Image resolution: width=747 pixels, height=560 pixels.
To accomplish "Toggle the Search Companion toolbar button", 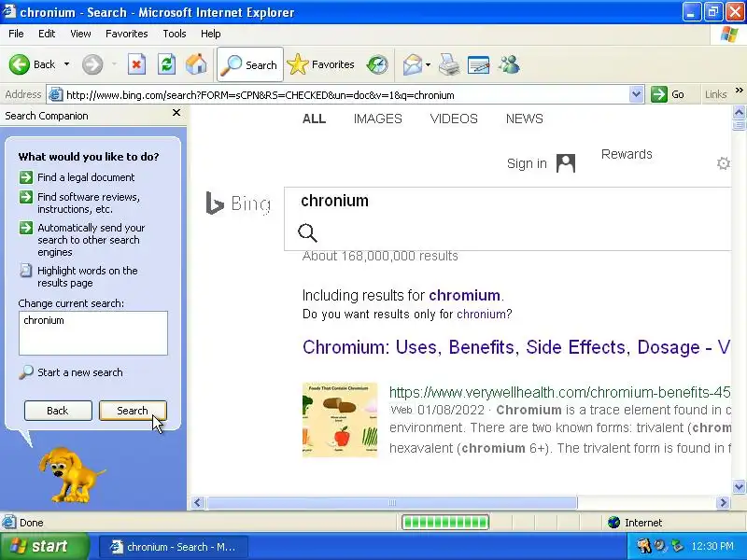I will click(250, 64).
